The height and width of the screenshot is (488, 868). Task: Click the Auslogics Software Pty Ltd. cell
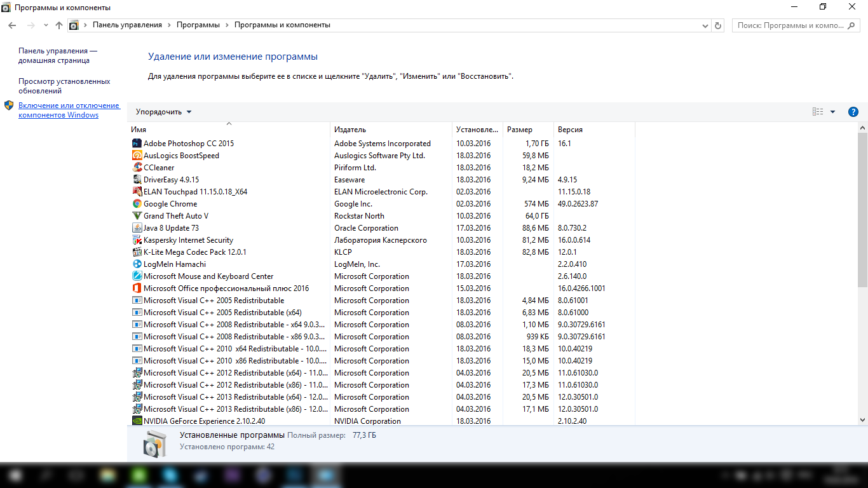379,156
